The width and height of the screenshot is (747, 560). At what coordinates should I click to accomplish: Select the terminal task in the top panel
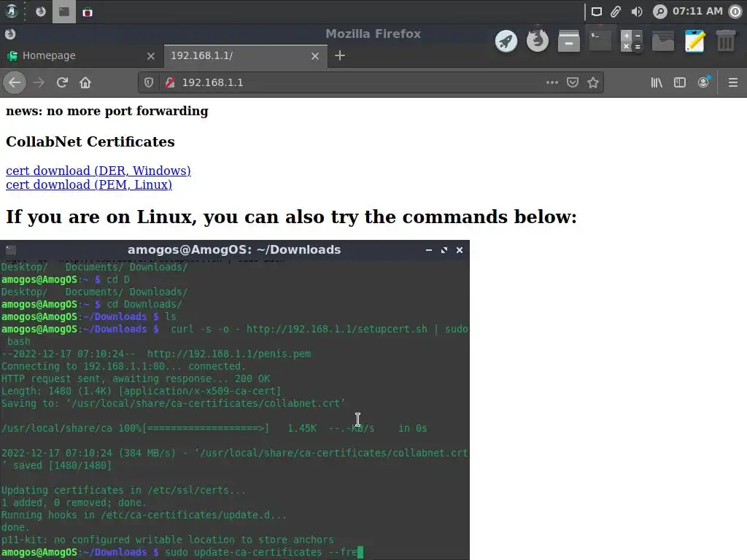[64, 12]
